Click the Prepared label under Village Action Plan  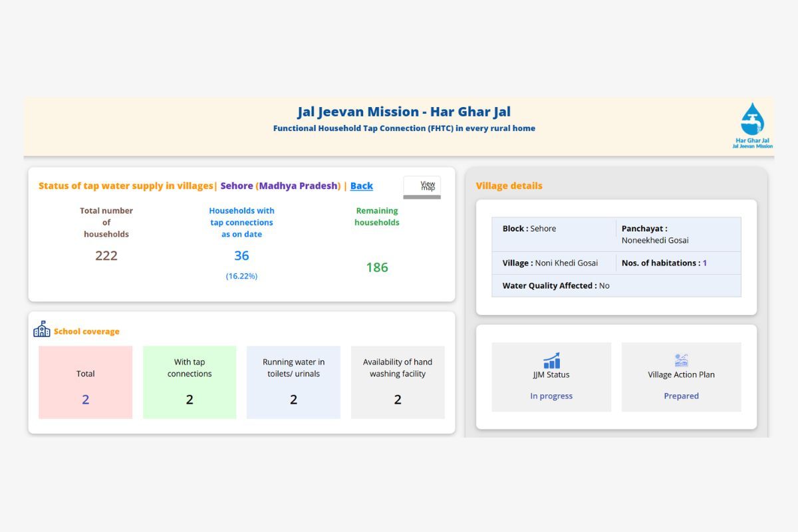tap(681, 396)
